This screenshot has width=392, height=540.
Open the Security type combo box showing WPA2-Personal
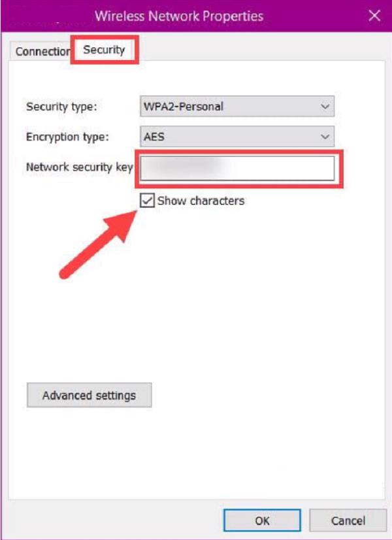[x=229, y=106]
